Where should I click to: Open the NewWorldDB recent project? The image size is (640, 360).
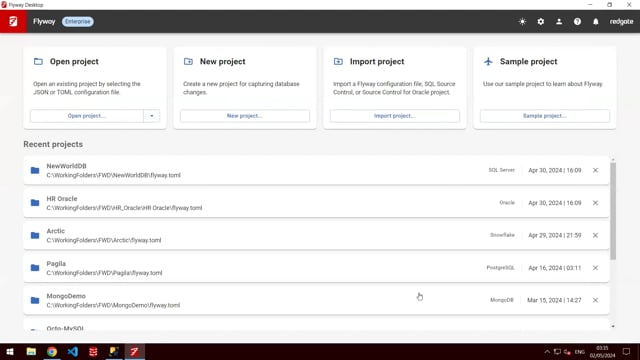click(x=316, y=170)
